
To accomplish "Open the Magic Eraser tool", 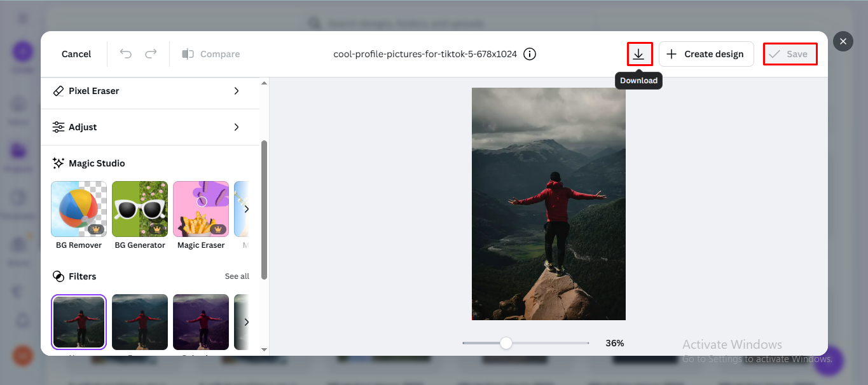I will [x=201, y=209].
